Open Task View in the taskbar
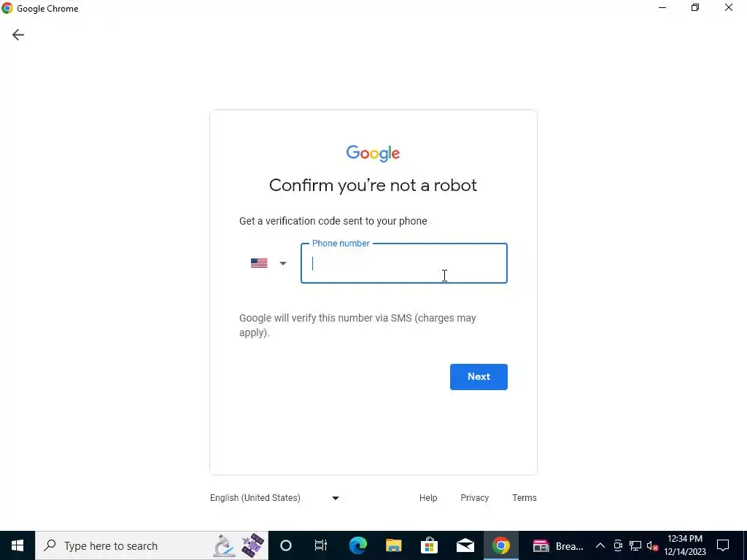The height and width of the screenshot is (560, 747). 321,545
